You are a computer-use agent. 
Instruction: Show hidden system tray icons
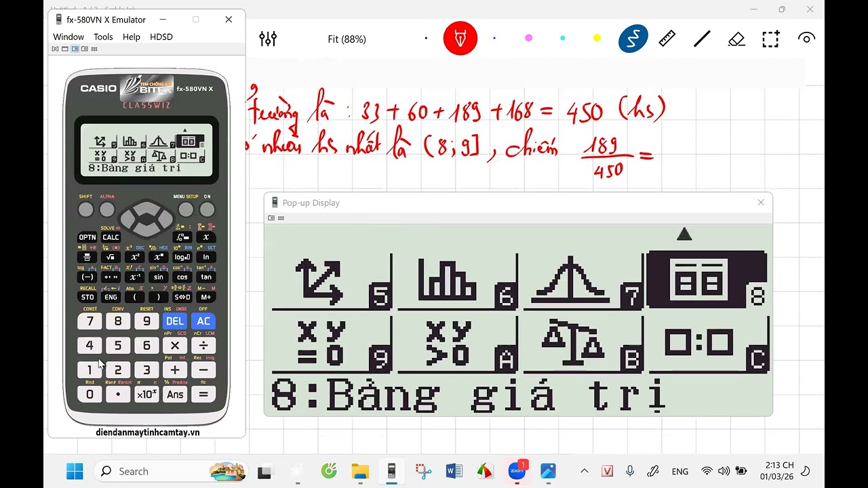(x=585, y=471)
